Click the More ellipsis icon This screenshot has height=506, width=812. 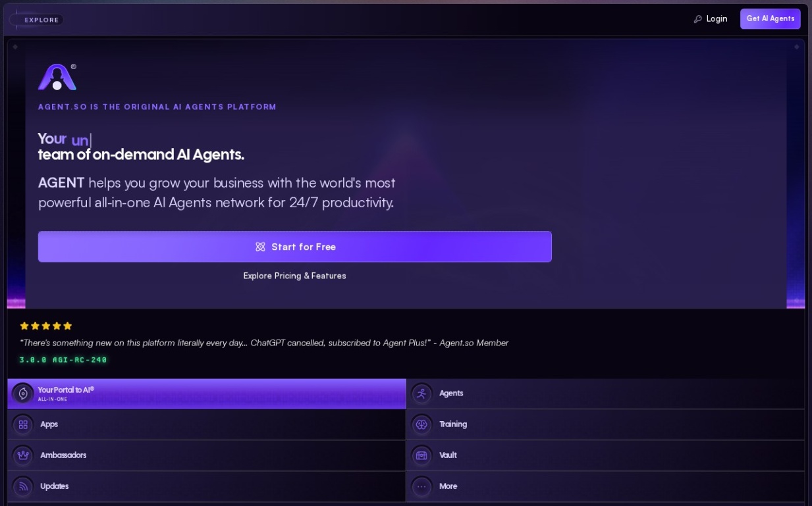click(421, 486)
